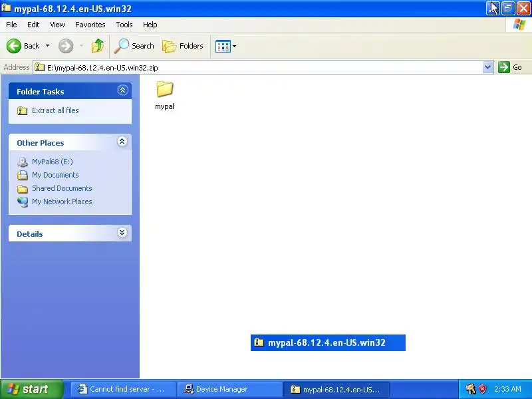Open the File menu
This screenshot has width=532, height=399.
(x=11, y=25)
